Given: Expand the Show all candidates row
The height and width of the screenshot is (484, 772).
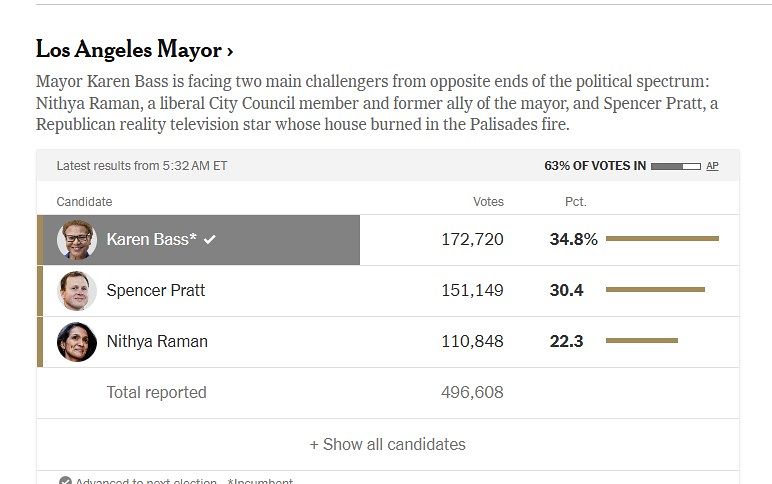Looking at the screenshot, I should [x=387, y=444].
